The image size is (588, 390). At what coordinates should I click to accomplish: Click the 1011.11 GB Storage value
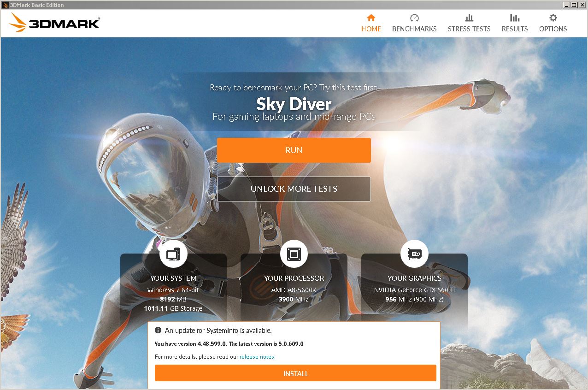(173, 308)
